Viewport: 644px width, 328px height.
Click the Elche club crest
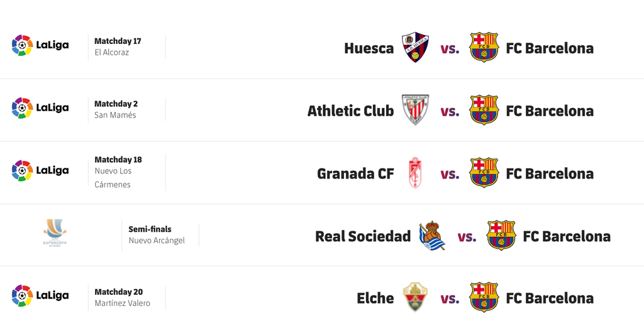click(x=415, y=298)
